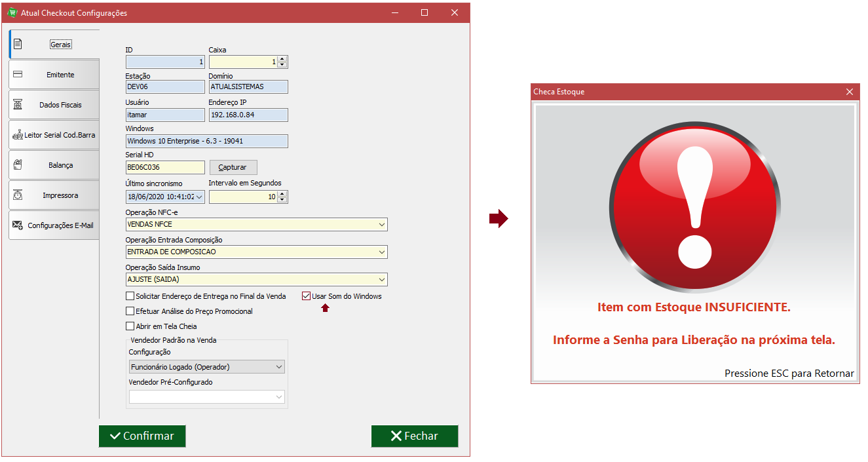
Task: Open the Último sincronismo date dropdown
Action: pyautogui.click(x=199, y=197)
